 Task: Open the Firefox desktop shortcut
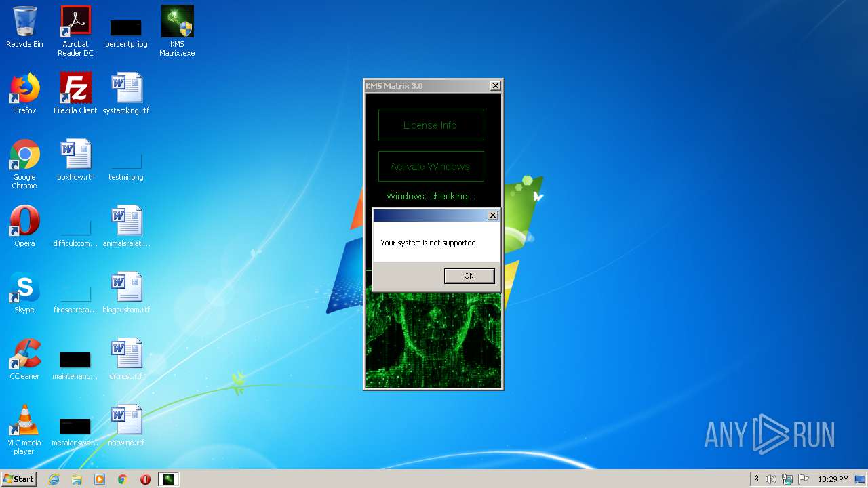pos(24,94)
